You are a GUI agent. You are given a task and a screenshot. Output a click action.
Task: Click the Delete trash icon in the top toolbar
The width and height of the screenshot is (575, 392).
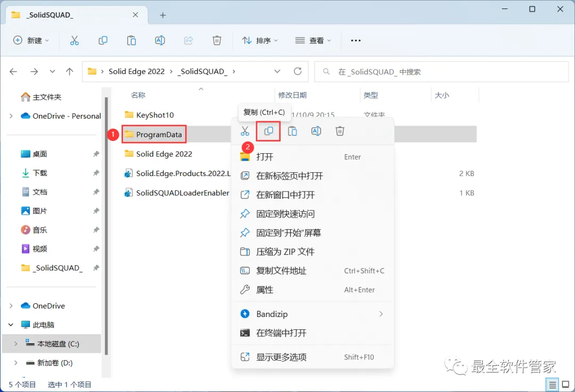[217, 40]
